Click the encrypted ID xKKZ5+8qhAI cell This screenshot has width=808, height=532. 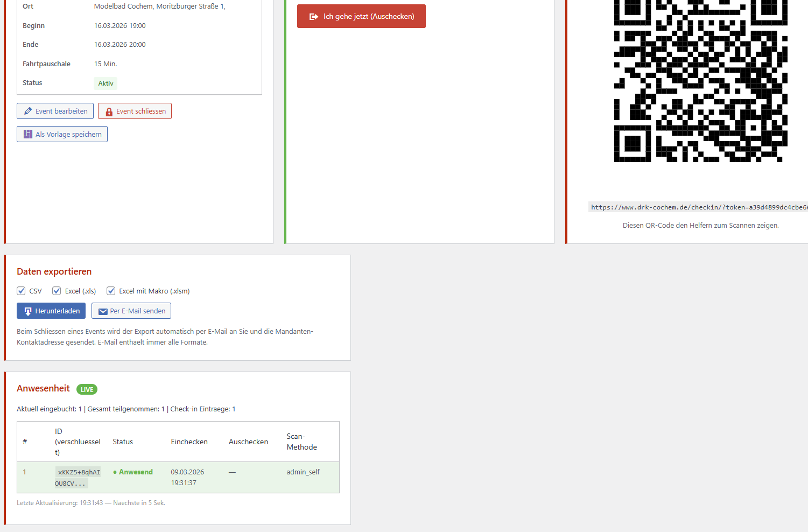(78, 478)
